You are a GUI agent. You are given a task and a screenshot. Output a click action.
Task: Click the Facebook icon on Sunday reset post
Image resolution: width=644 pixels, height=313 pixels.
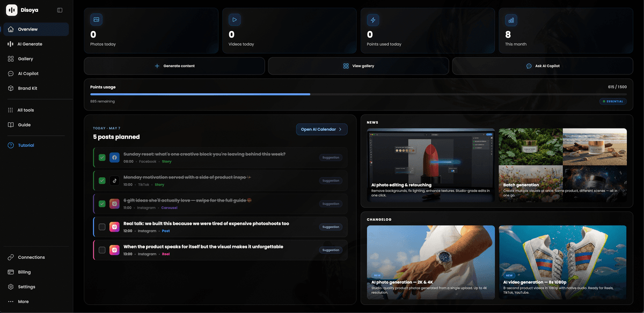pyautogui.click(x=114, y=158)
